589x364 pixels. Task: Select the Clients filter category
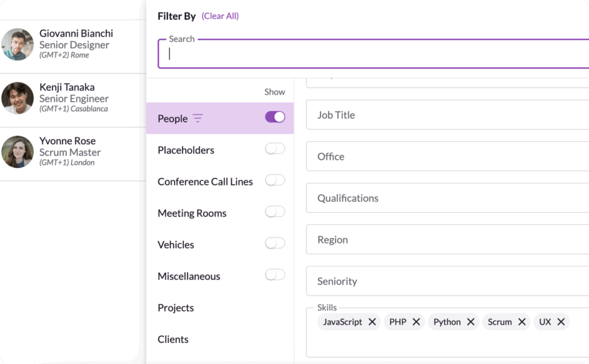[173, 340]
